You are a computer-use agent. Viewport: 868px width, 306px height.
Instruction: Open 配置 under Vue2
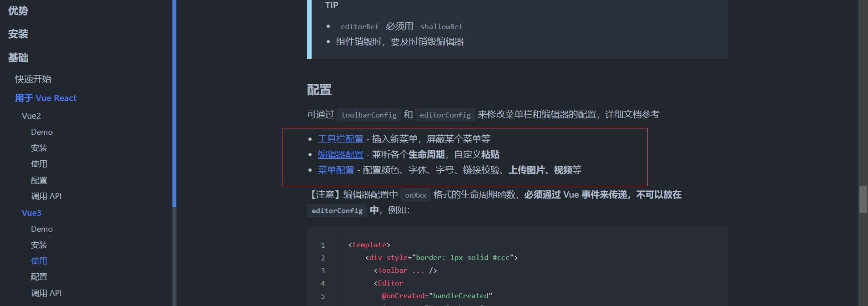pos(39,179)
